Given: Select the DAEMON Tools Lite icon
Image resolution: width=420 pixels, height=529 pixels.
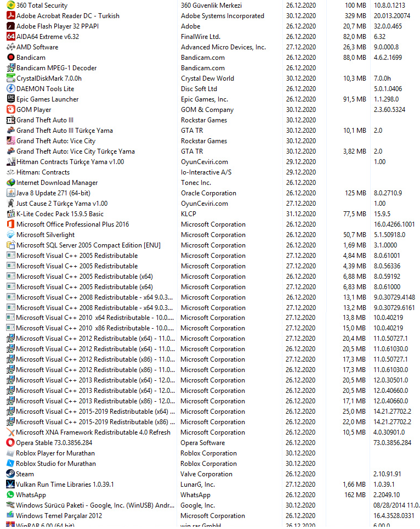Looking at the screenshot, I should coord(11,89).
